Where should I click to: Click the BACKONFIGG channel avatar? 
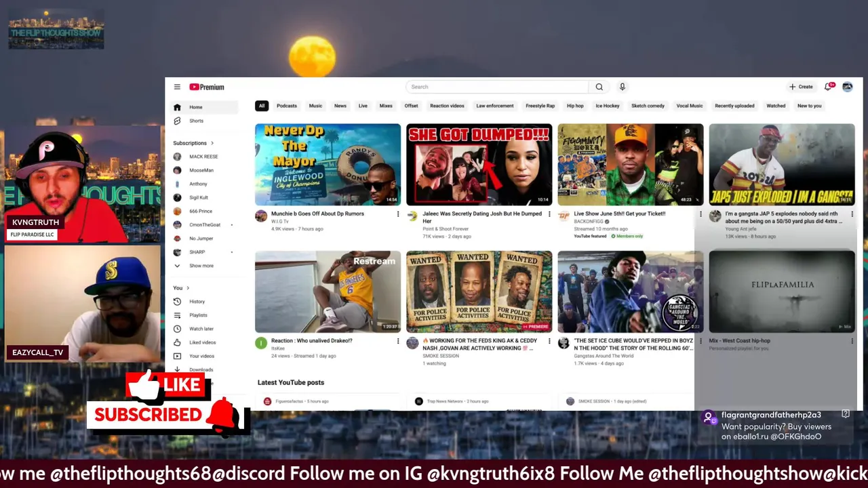[x=564, y=216]
